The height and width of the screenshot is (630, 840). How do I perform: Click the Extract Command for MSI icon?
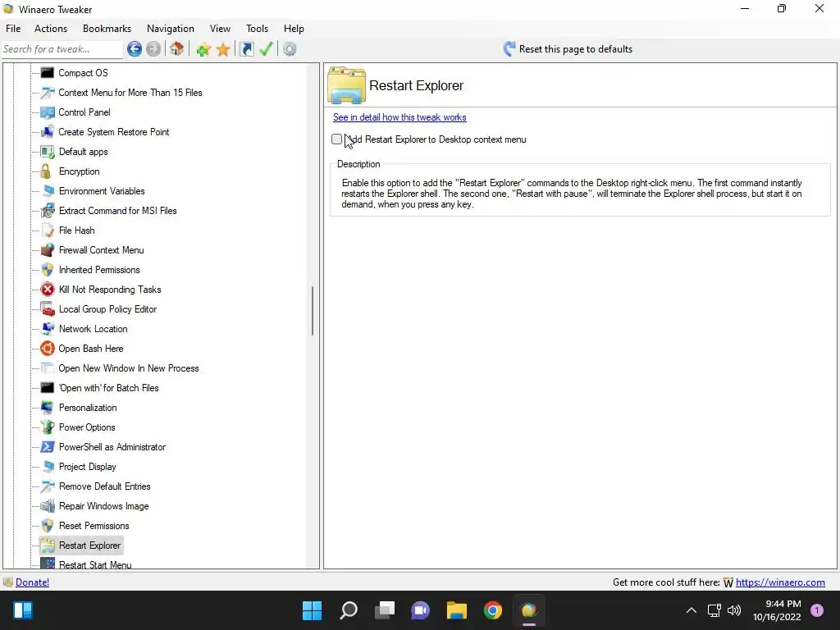click(x=48, y=211)
